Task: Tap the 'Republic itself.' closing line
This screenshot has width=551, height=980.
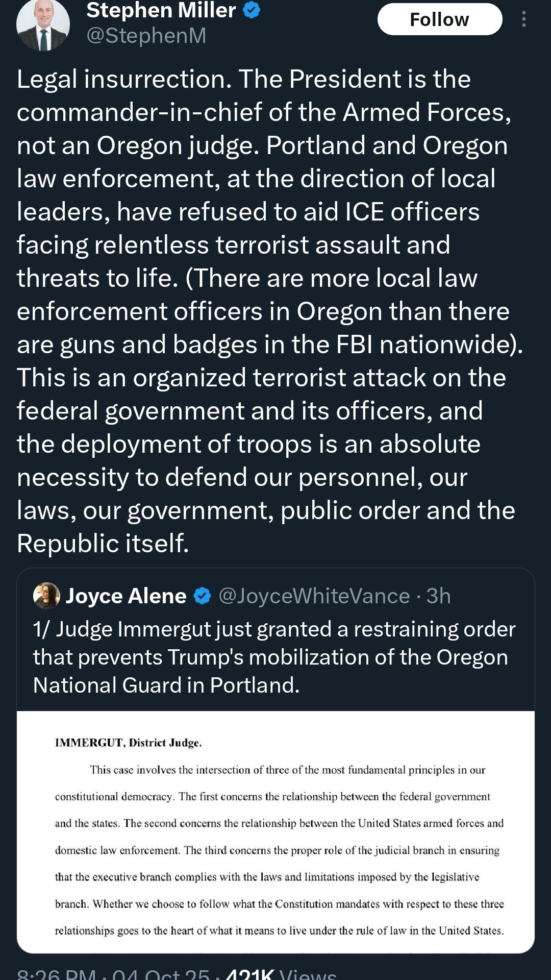Action: [x=103, y=543]
